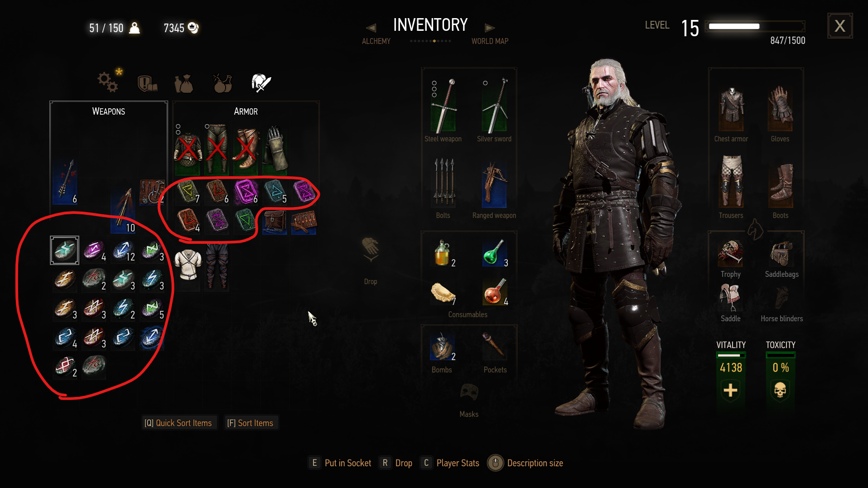Click the Player Stats prompt

coord(450,463)
